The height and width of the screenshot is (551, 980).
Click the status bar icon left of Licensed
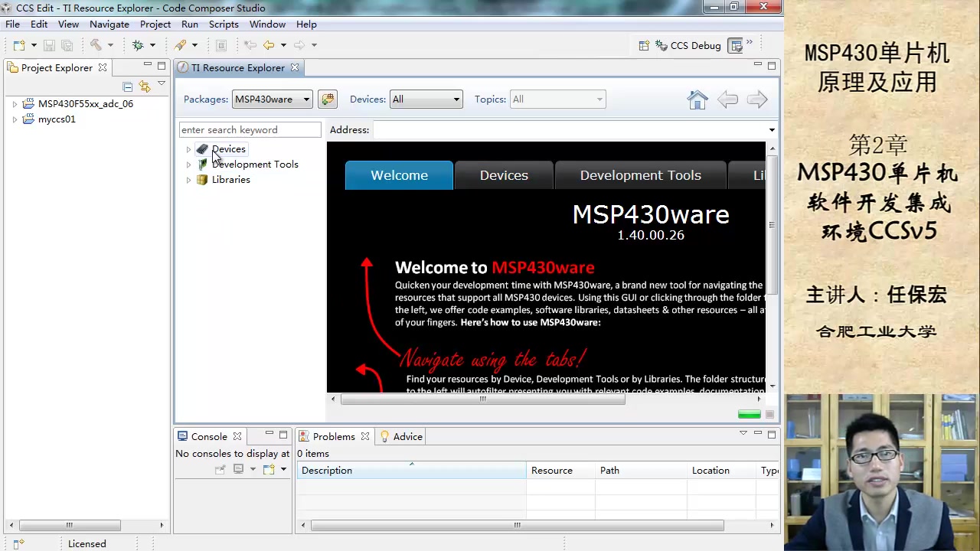(x=18, y=543)
